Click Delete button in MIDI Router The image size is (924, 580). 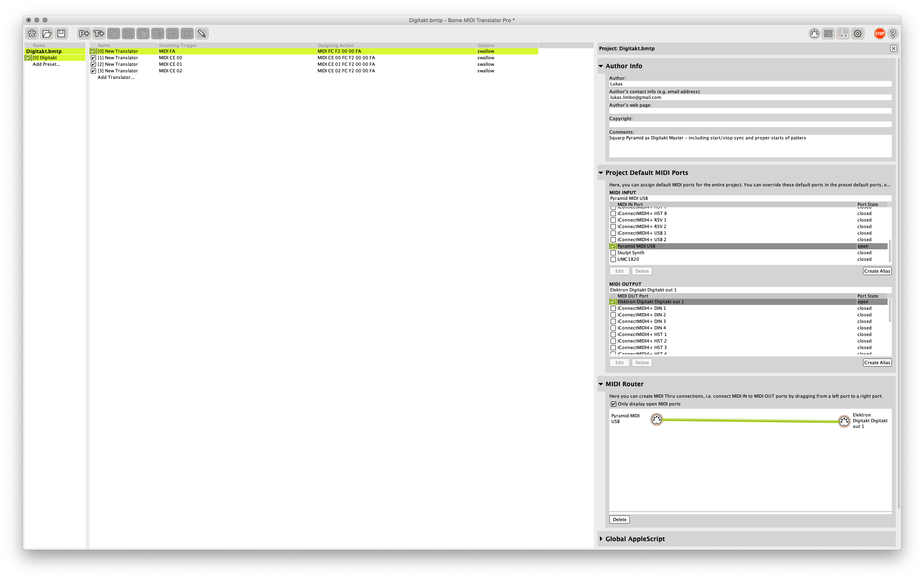pyautogui.click(x=620, y=520)
